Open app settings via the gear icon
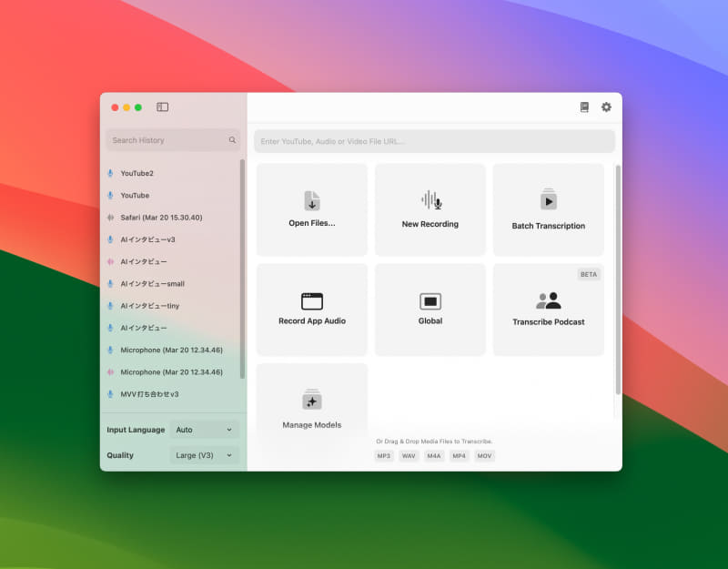 coord(606,107)
